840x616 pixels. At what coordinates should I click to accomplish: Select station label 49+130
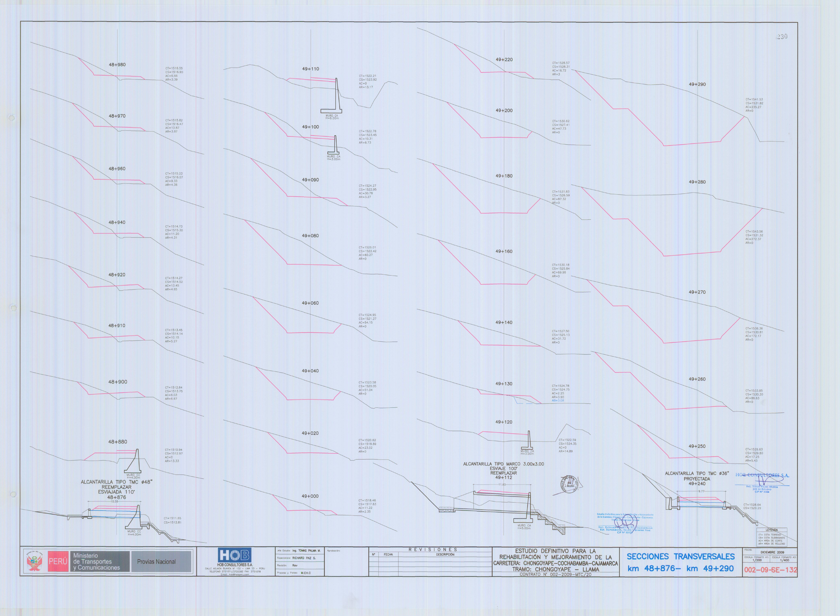coord(504,384)
